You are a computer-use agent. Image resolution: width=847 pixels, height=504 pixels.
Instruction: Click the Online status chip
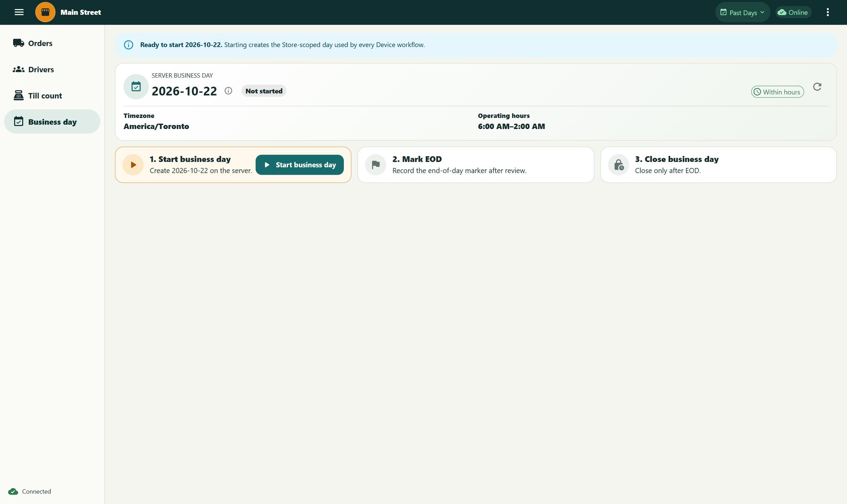pyautogui.click(x=793, y=12)
